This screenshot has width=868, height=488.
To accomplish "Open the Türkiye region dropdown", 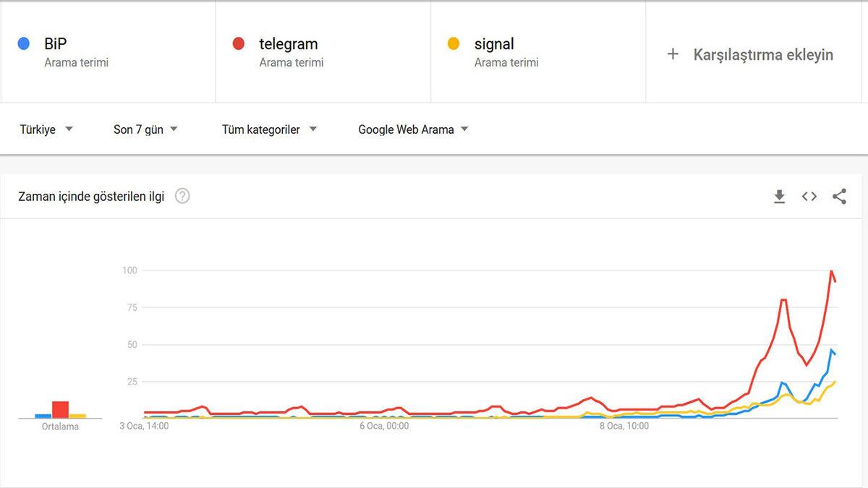I will tap(46, 129).
